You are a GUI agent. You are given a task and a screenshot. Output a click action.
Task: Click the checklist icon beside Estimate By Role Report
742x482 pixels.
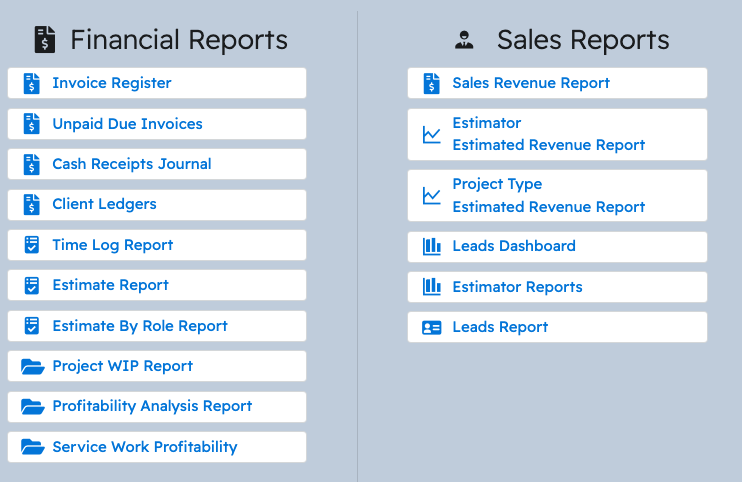click(32, 326)
